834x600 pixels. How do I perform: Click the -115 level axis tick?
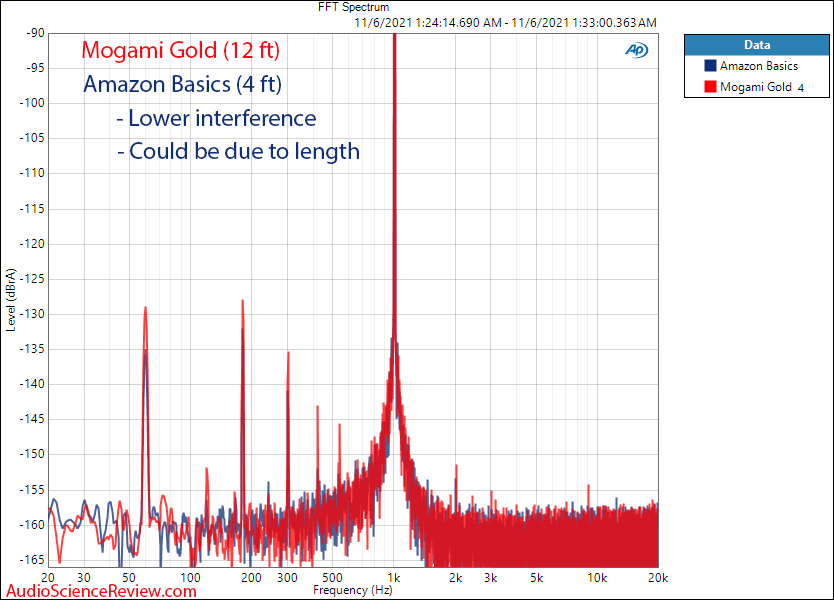click(x=32, y=209)
